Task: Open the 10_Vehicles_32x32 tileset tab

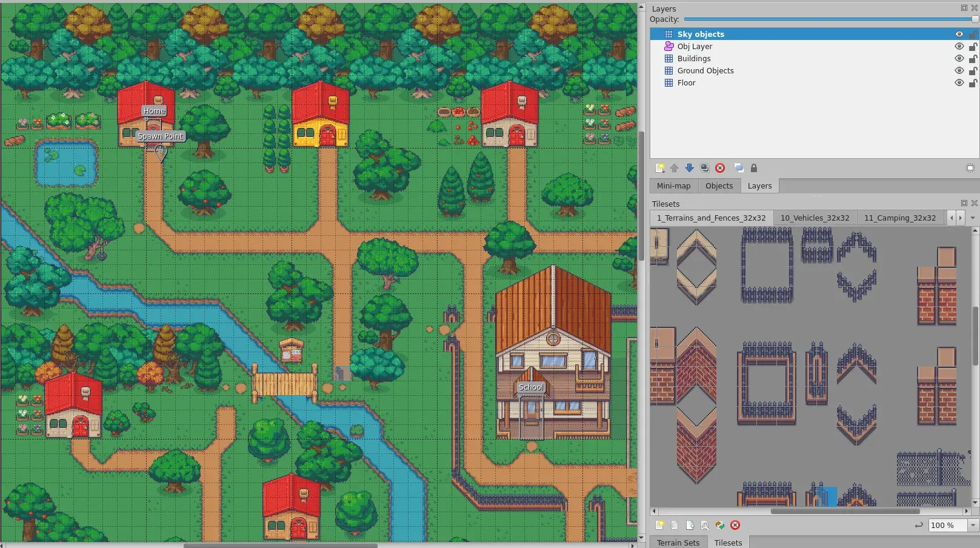Action: [x=815, y=218]
